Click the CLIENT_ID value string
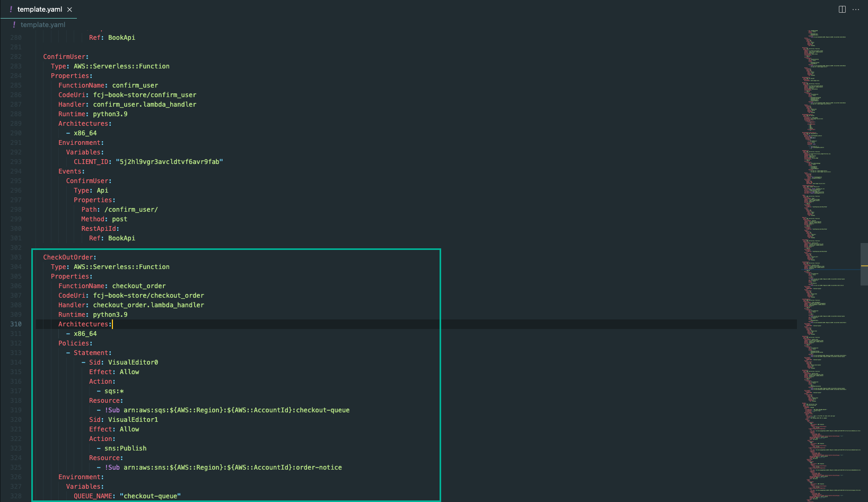Image resolution: width=868 pixels, height=502 pixels. [x=169, y=162]
